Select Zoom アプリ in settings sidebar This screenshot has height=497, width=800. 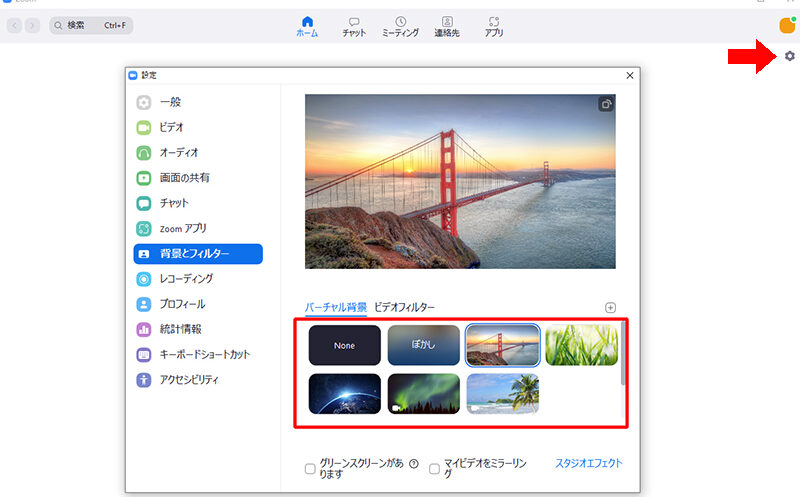click(198, 229)
